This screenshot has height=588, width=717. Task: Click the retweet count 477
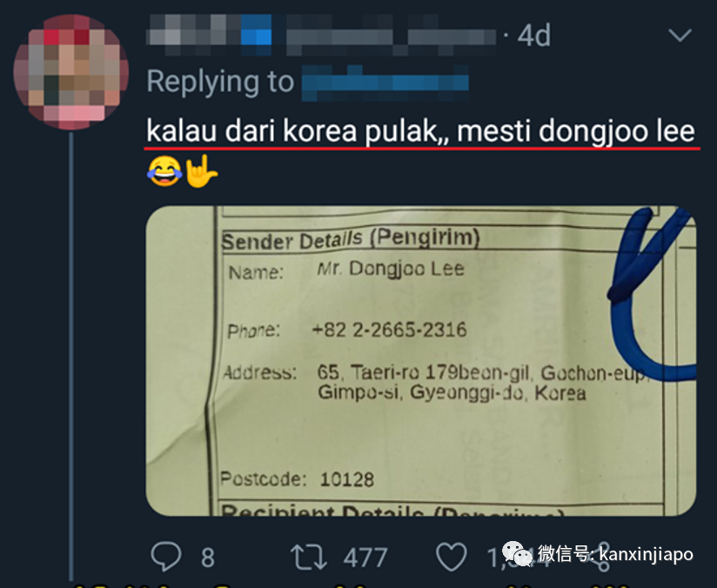365,558
